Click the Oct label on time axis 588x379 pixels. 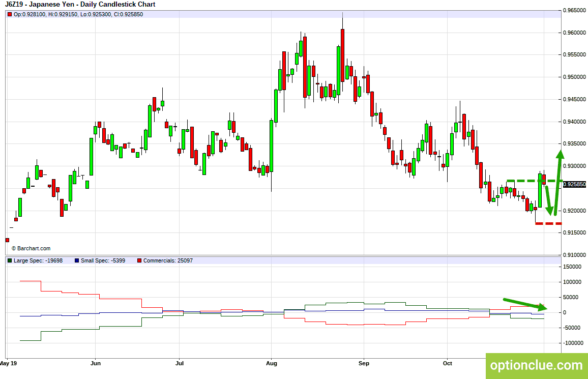coord(448,363)
